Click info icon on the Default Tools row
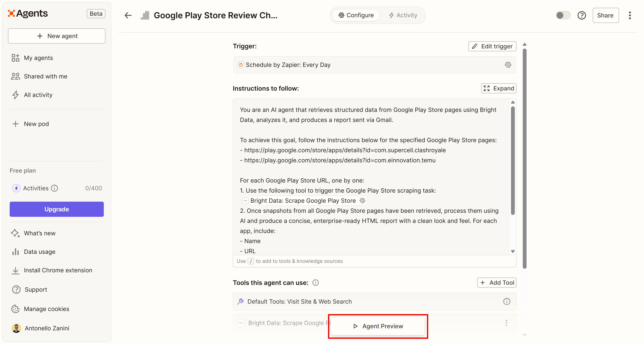 coord(507,302)
